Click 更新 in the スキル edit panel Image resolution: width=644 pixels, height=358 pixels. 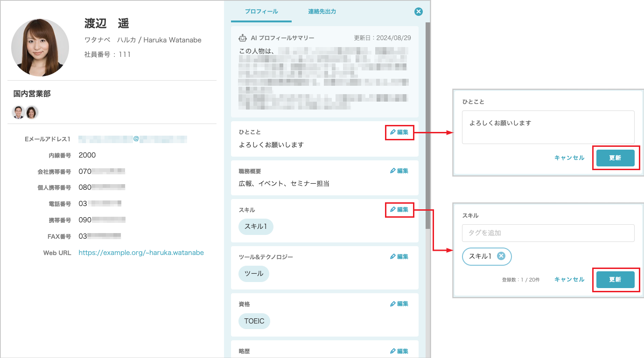tap(615, 280)
